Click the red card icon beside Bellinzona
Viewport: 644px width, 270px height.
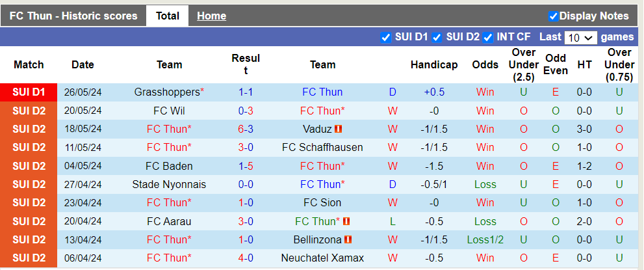coord(349,240)
